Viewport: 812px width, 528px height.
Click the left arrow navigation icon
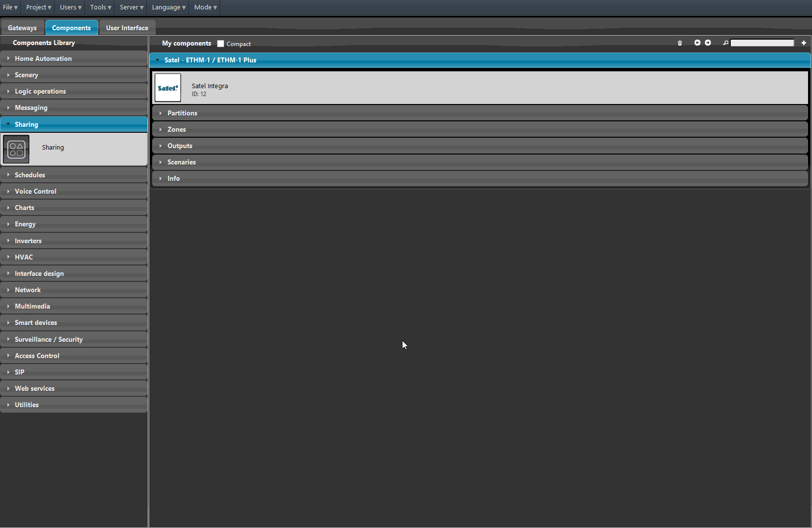click(x=697, y=43)
